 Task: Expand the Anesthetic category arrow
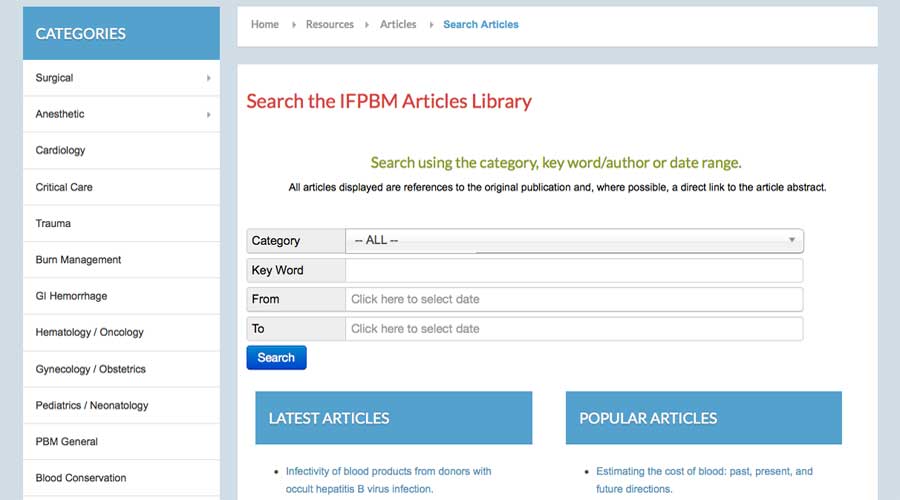coord(208,115)
